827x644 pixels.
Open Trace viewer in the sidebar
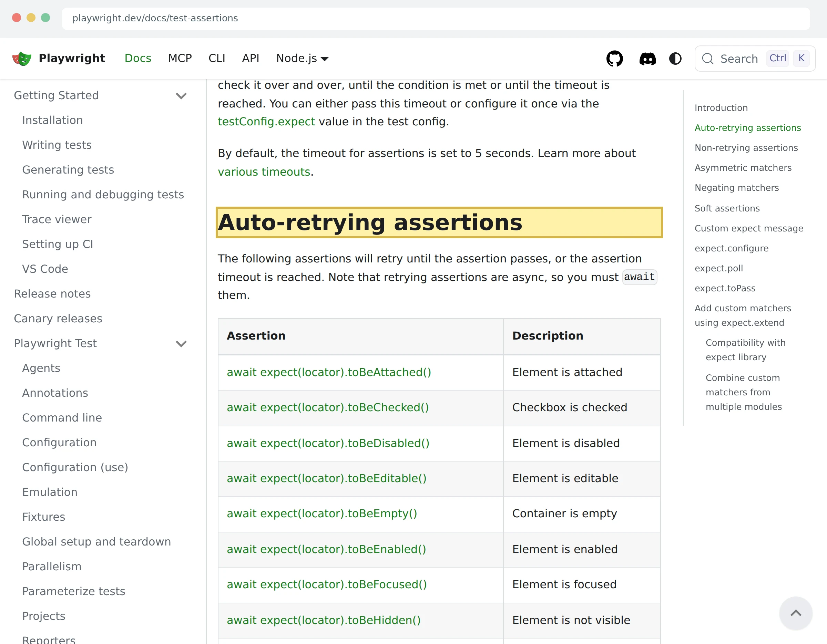57,219
